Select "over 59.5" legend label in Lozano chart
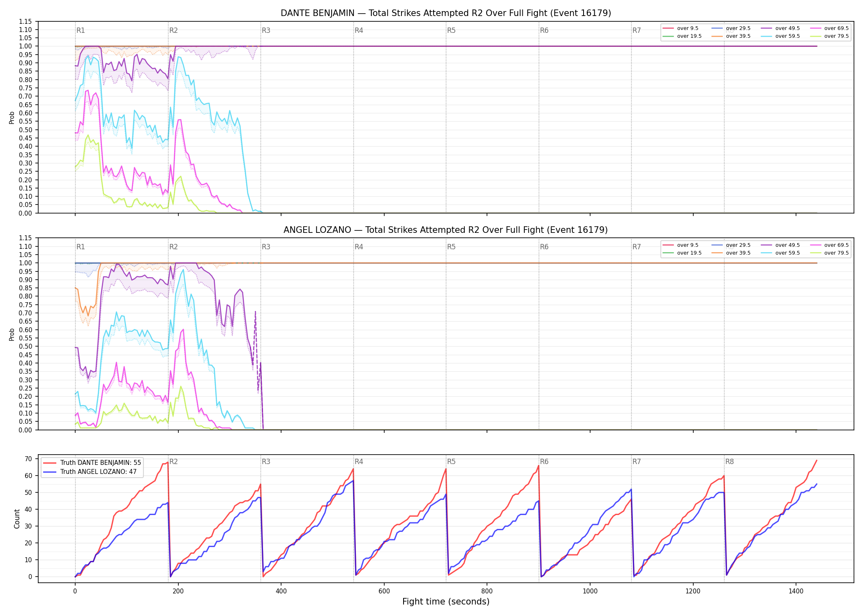 coord(787,253)
